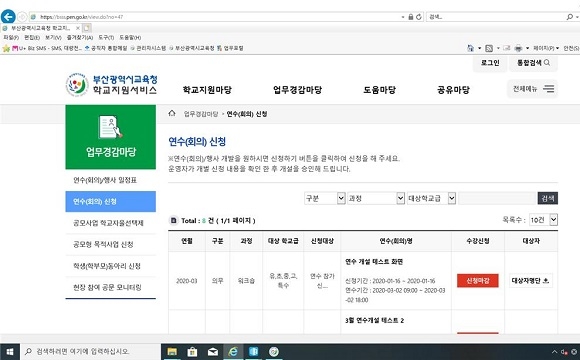This screenshot has height=360, width=580.
Task: Open the 대상학교급 dropdown
Action: pyautogui.click(x=431, y=198)
